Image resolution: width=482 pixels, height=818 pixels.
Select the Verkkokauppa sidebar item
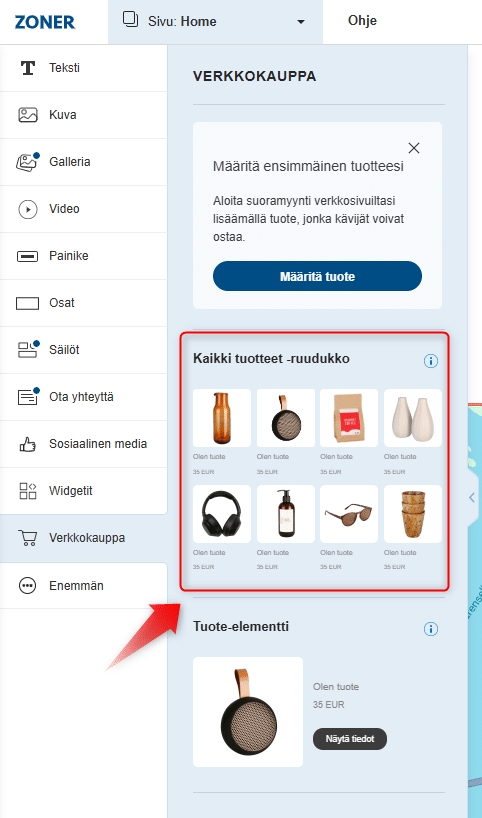click(83, 538)
